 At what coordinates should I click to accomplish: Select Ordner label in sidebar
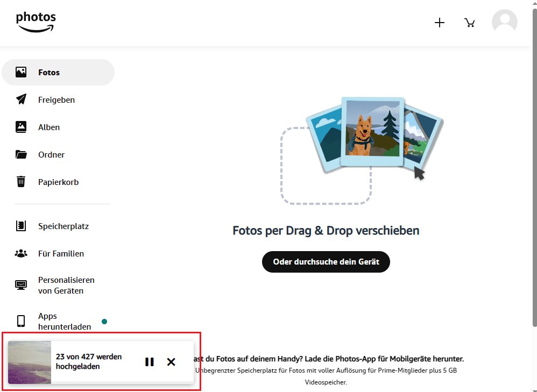[51, 155]
